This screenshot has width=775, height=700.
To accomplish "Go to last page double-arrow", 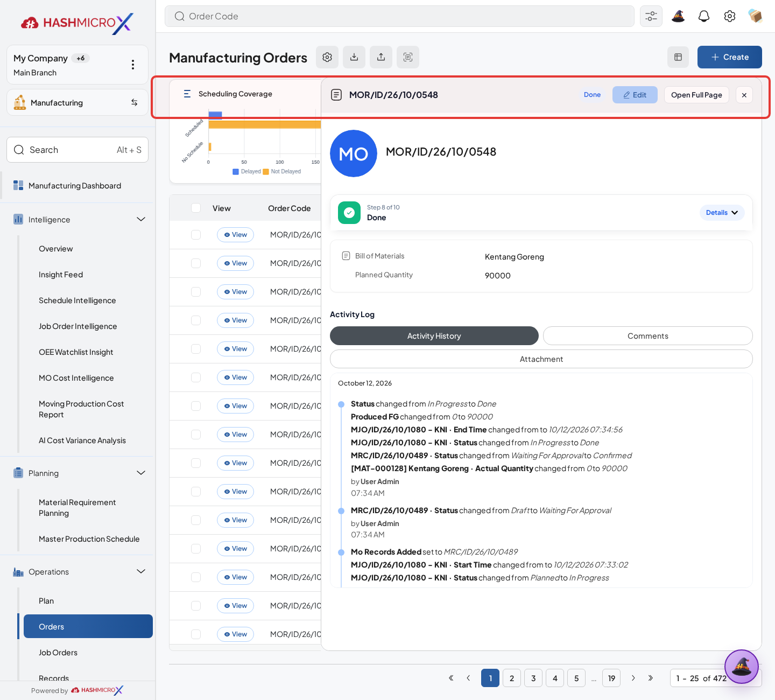I will click(651, 678).
